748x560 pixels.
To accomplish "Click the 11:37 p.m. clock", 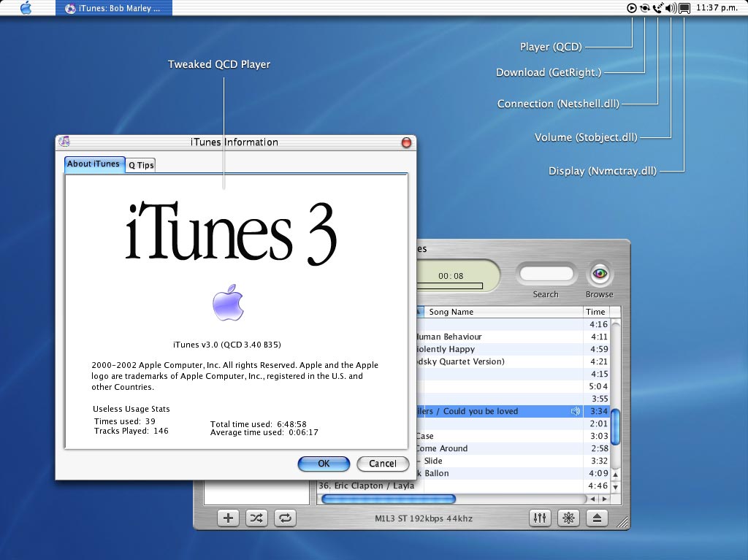I will point(717,7).
